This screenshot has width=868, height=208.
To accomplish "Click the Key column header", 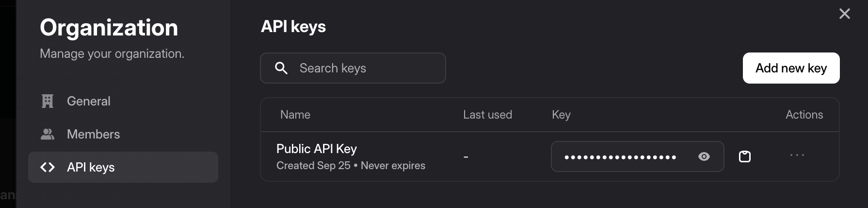I will point(561,115).
